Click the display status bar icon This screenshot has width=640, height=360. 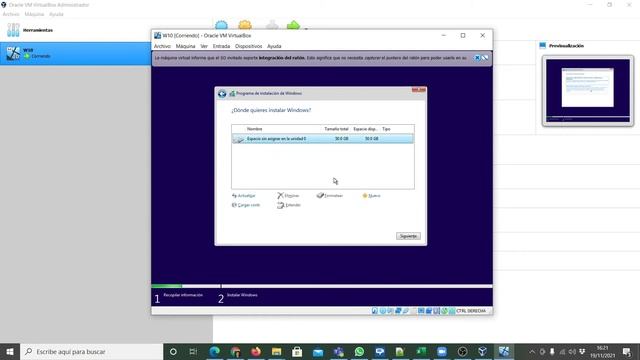(x=421, y=311)
